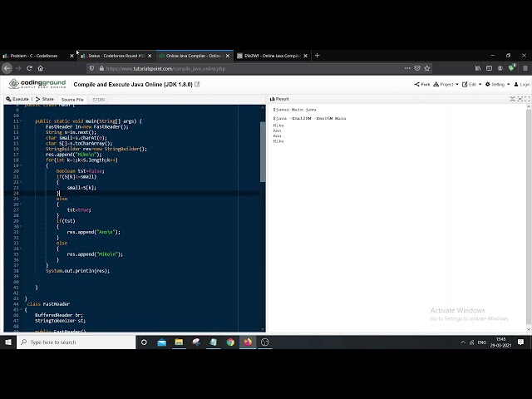Click the Fork button

[422, 84]
